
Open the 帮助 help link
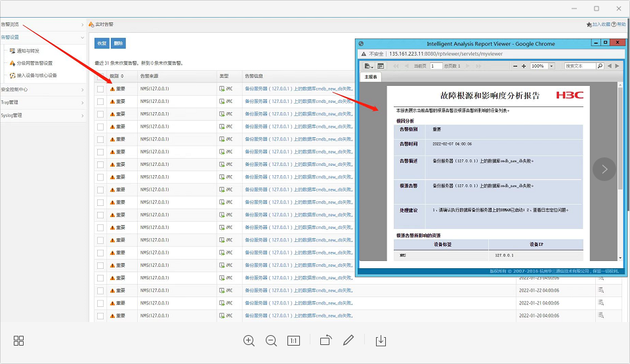pyautogui.click(x=621, y=24)
